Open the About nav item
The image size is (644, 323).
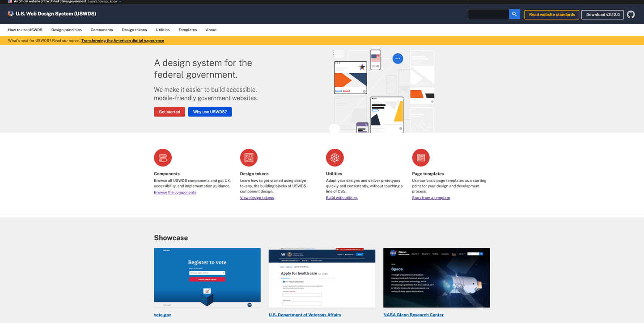[211, 30]
